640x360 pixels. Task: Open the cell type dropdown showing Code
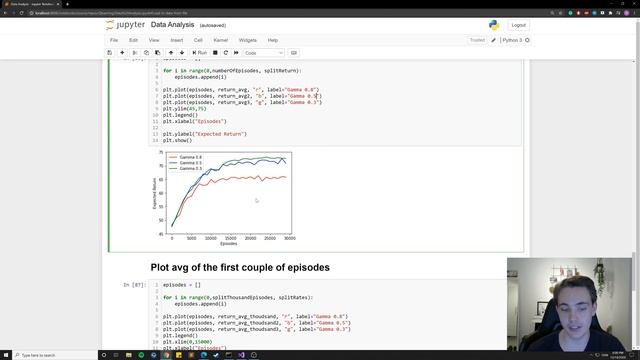point(264,53)
